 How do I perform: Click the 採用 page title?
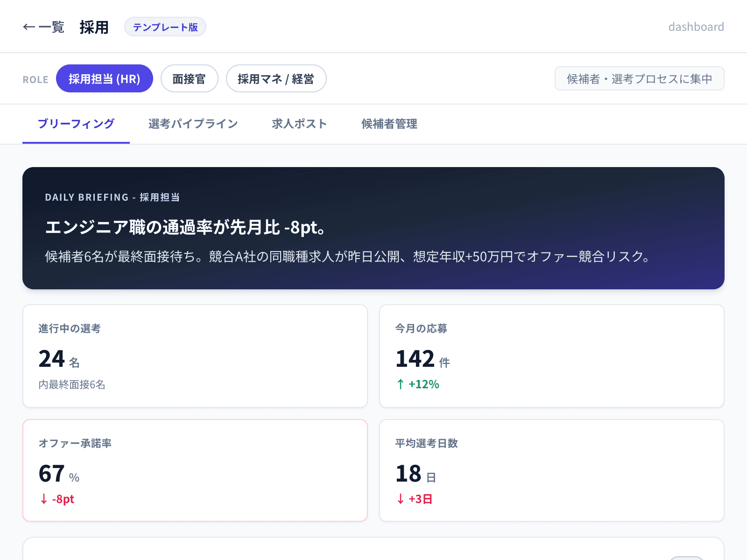(x=94, y=27)
